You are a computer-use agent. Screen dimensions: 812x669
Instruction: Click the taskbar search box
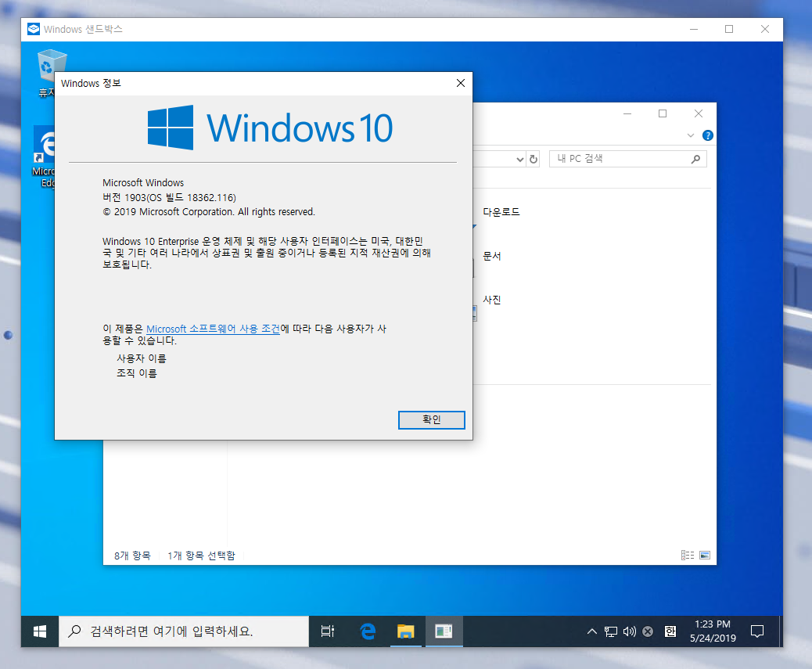pyautogui.click(x=184, y=631)
